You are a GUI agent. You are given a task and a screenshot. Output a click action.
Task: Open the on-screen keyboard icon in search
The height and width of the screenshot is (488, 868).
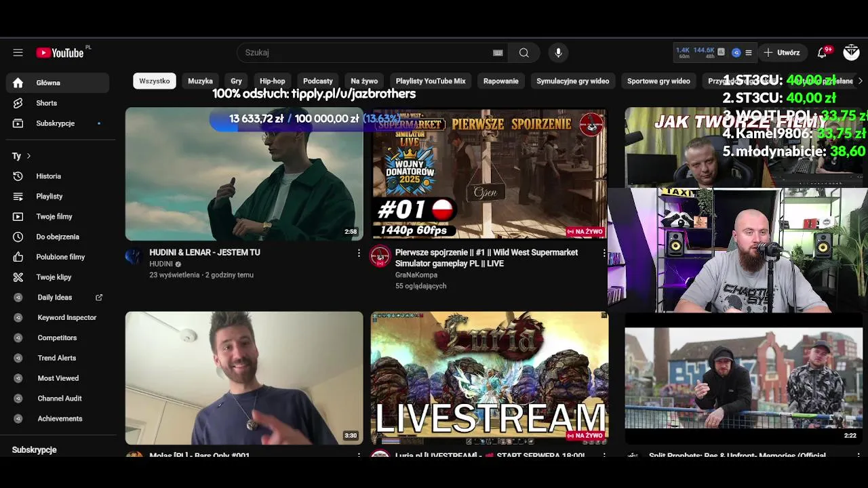click(x=498, y=53)
